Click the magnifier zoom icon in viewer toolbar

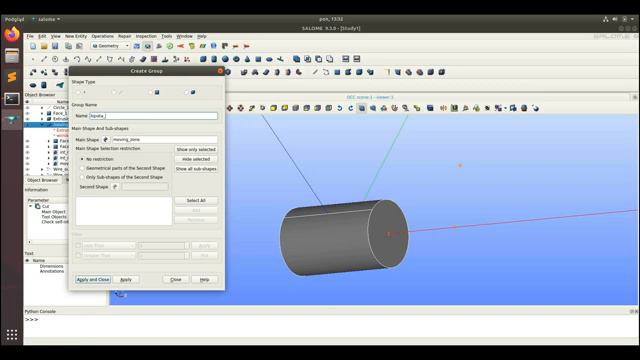(x=405, y=108)
